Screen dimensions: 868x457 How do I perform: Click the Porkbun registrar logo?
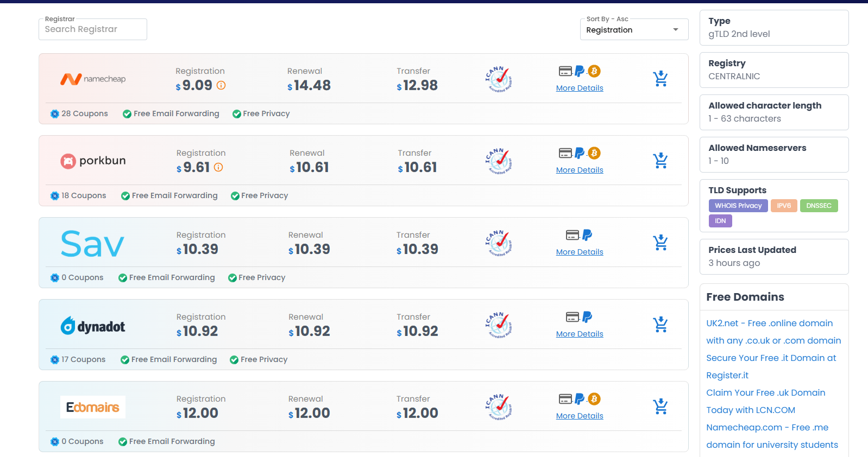[x=93, y=161]
